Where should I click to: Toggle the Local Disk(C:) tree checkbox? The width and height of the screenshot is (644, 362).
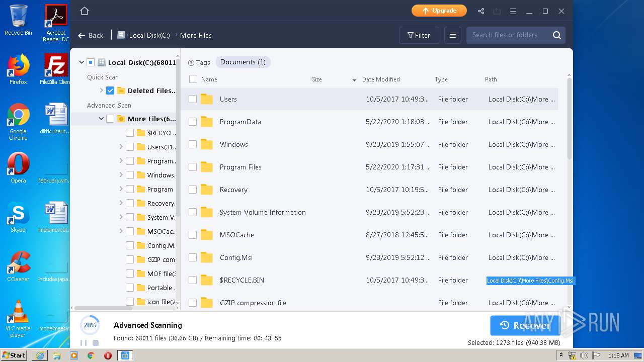(x=91, y=62)
